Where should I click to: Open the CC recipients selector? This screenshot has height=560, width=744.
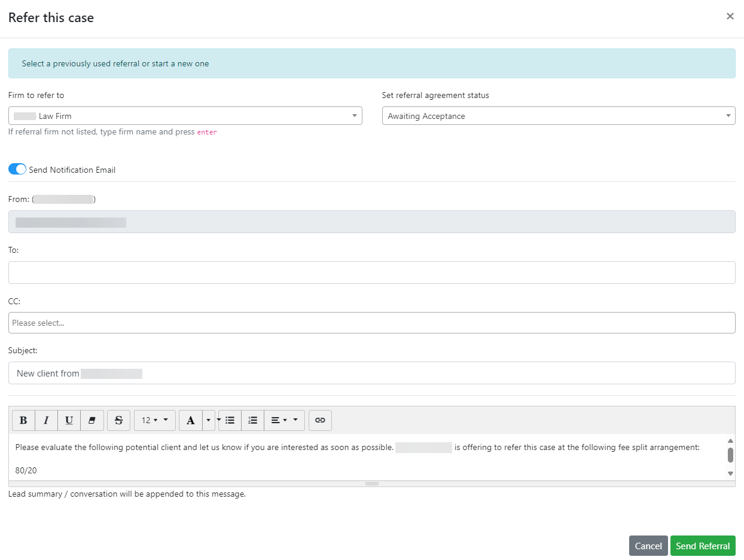[371, 323]
